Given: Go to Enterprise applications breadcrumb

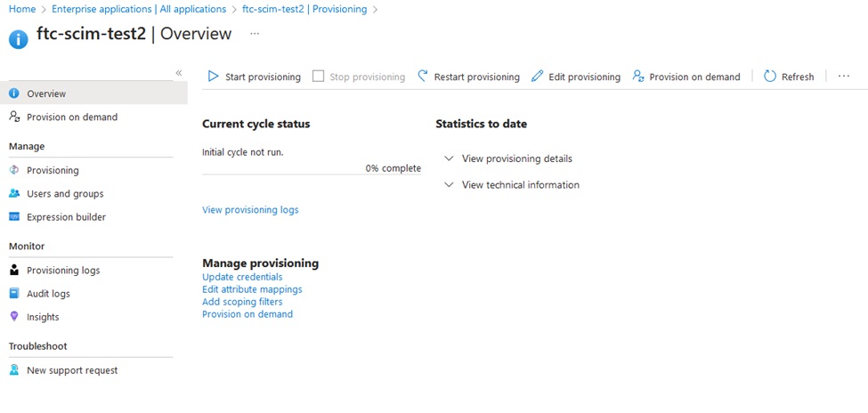Looking at the screenshot, I should (139, 9).
